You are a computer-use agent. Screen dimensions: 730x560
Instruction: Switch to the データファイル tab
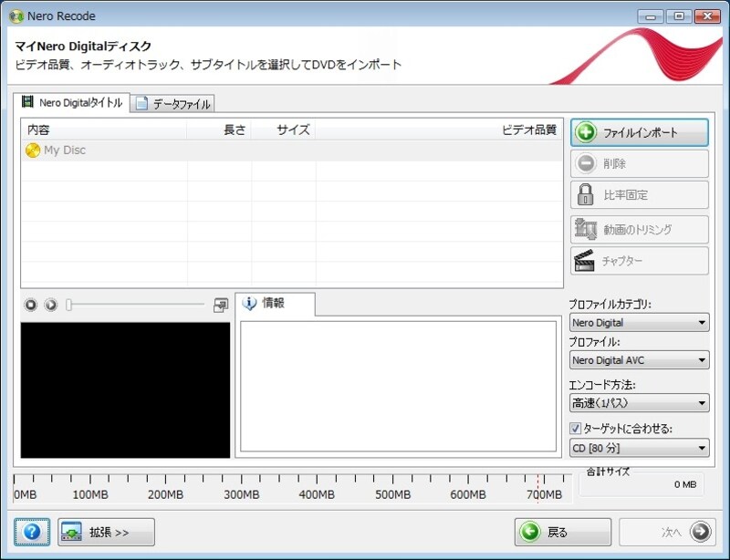pyautogui.click(x=176, y=103)
